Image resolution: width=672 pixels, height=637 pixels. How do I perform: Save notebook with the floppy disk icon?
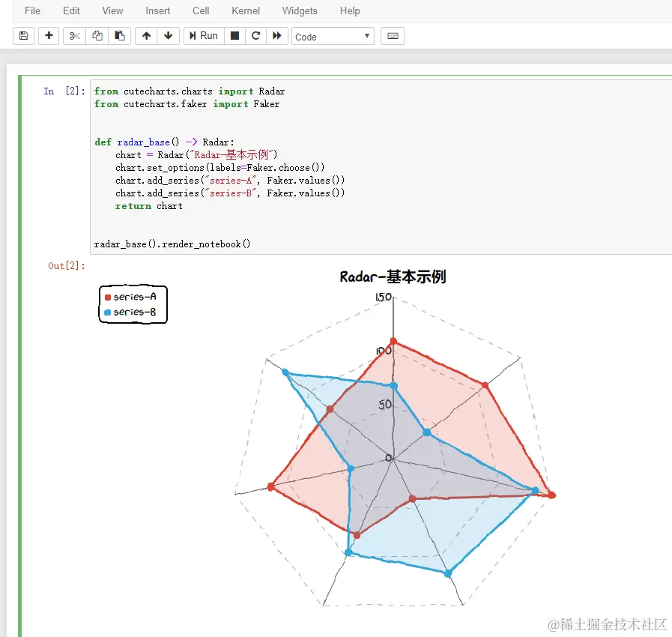point(23,35)
